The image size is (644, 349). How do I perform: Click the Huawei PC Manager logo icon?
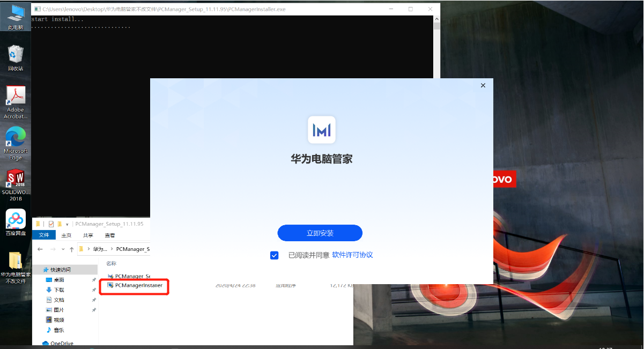322,130
